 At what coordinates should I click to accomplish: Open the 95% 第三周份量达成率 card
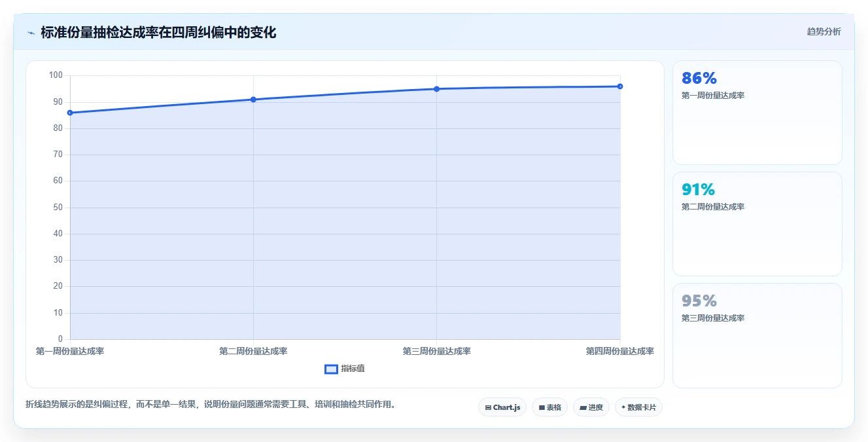coord(757,335)
